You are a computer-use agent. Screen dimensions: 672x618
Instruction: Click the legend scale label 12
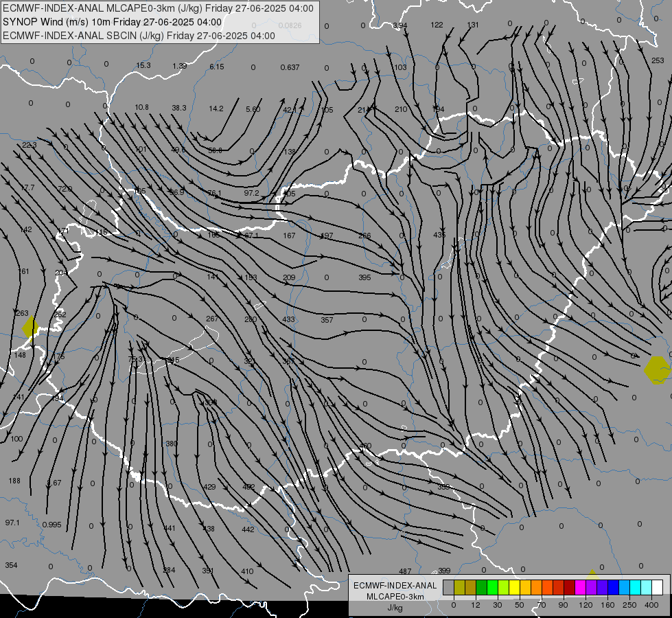click(x=475, y=605)
